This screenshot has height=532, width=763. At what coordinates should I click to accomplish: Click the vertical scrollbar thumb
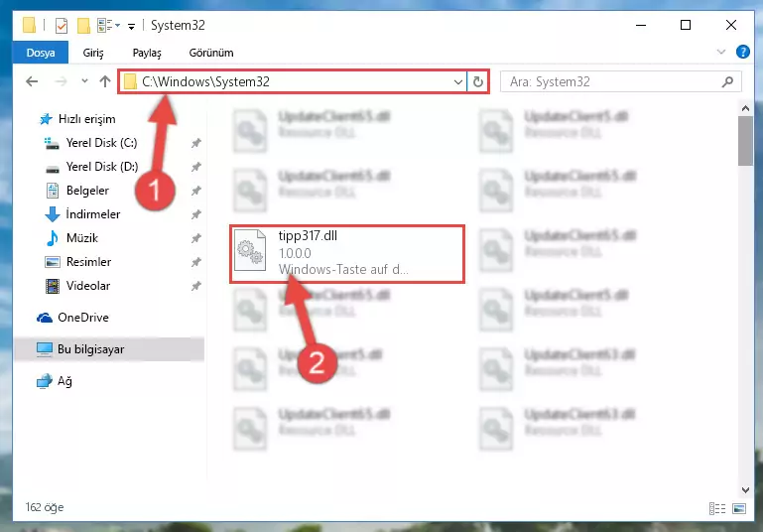pyautogui.click(x=745, y=141)
